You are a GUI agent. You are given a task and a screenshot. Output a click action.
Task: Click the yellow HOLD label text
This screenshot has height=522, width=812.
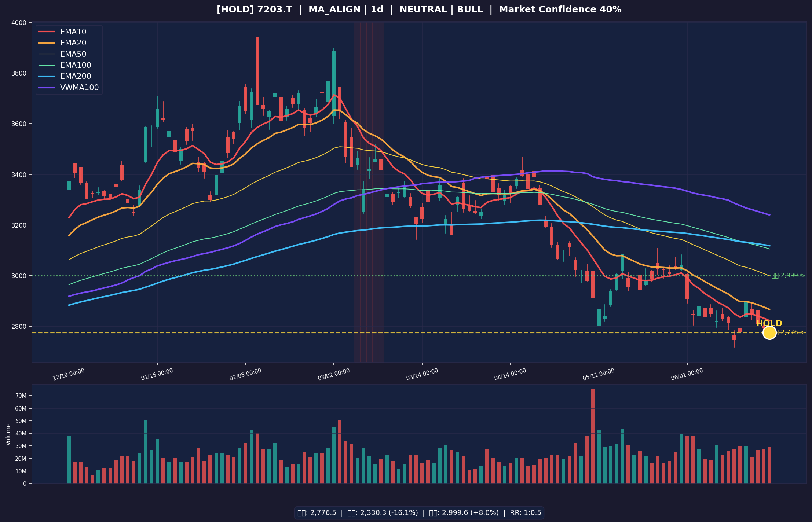pos(769,324)
